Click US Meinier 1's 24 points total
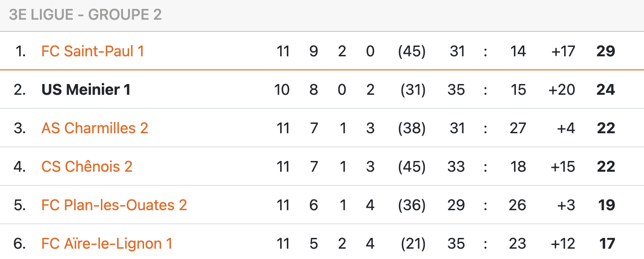This screenshot has width=644, height=259. point(606,90)
